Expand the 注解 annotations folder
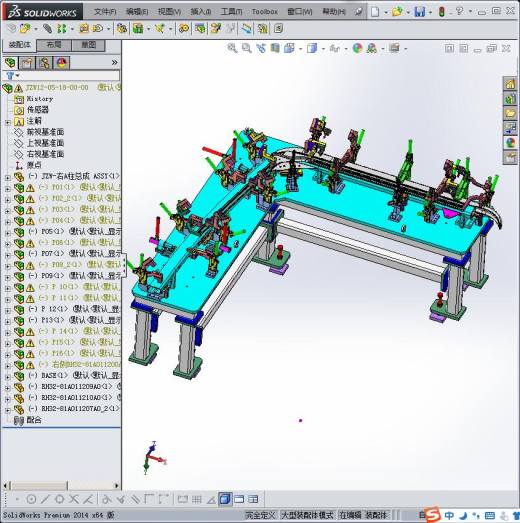This screenshot has width=520, height=523. (x=7, y=122)
